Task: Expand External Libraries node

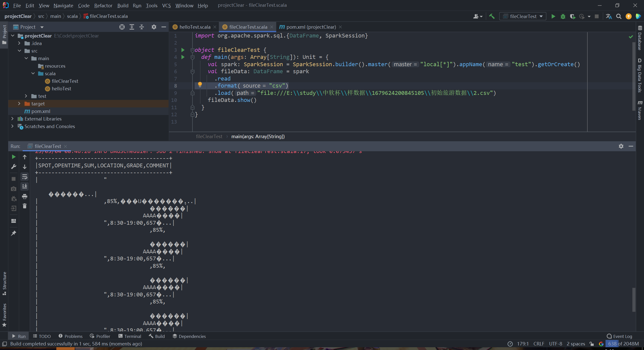Action: 12,119
